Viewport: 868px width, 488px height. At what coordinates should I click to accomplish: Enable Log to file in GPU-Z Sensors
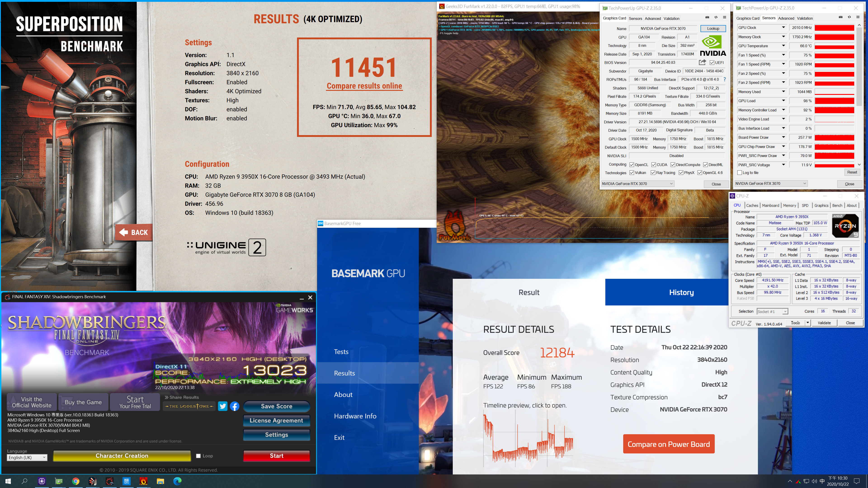(x=740, y=173)
